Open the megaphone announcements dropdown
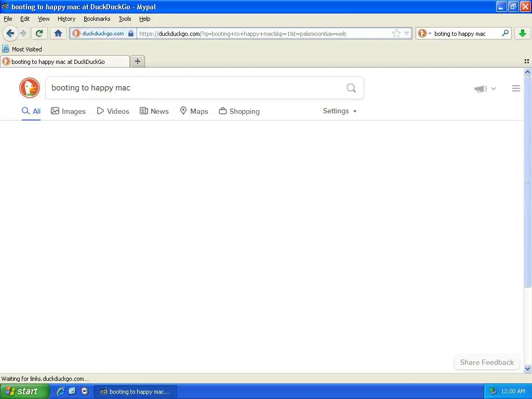Image resolution: width=532 pixels, height=399 pixels. click(x=485, y=88)
